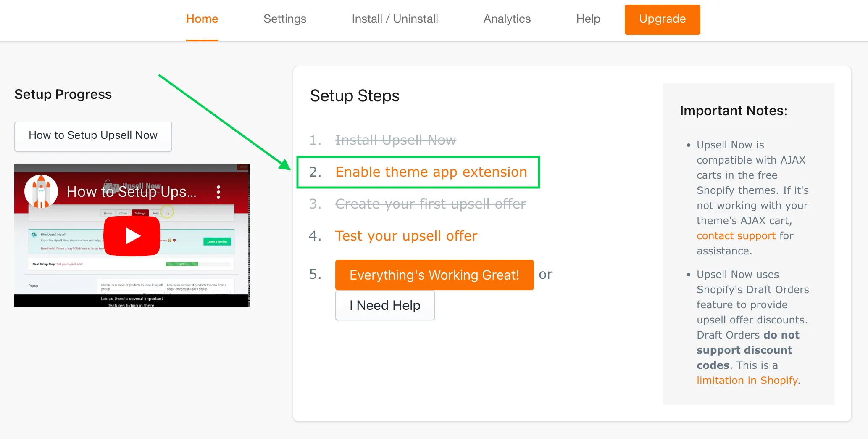Click the orange Upgrade button

(x=663, y=19)
